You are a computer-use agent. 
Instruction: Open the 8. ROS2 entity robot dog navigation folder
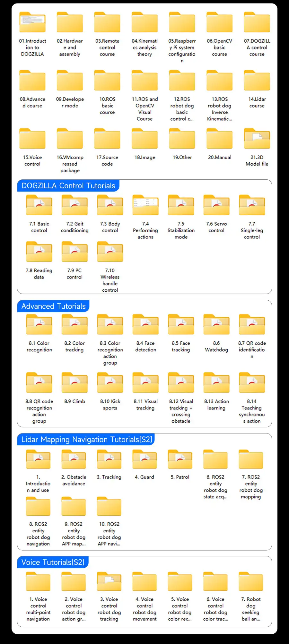coord(38,506)
